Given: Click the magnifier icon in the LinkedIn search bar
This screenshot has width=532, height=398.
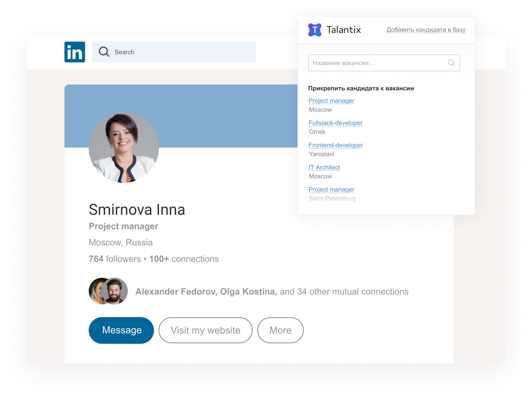Looking at the screenshot, I should 104,52.
